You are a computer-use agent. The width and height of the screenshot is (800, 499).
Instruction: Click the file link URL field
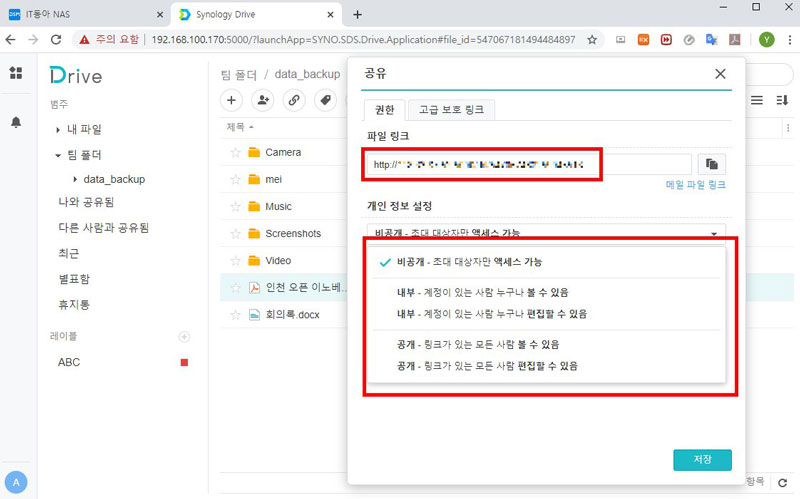pos(528,164)
